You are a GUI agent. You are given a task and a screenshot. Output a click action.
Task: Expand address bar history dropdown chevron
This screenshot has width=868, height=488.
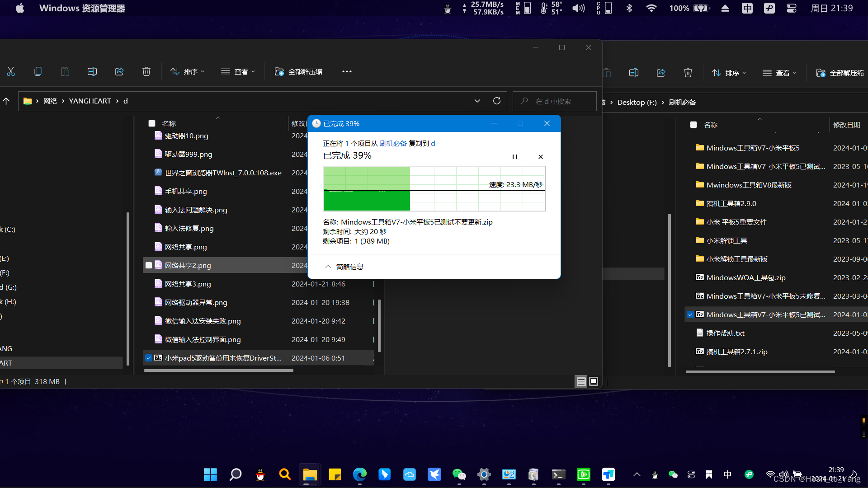pos(477,101)
